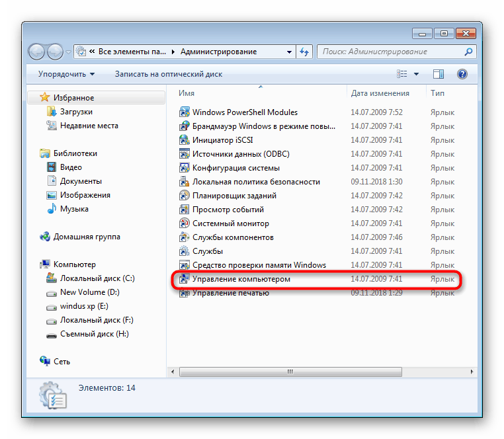Click the Видео library icon
The height and width of the screenshot is (439, 504).
[52, 167]
